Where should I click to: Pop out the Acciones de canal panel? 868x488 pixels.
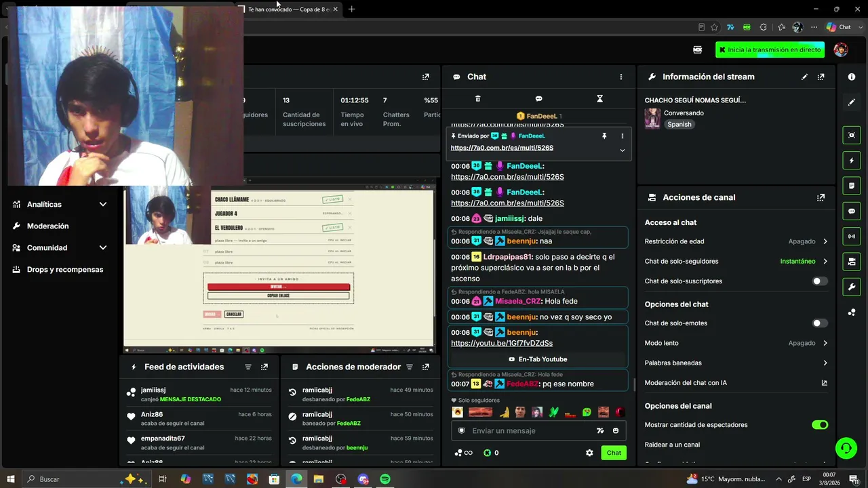click(x=821, y=198)
